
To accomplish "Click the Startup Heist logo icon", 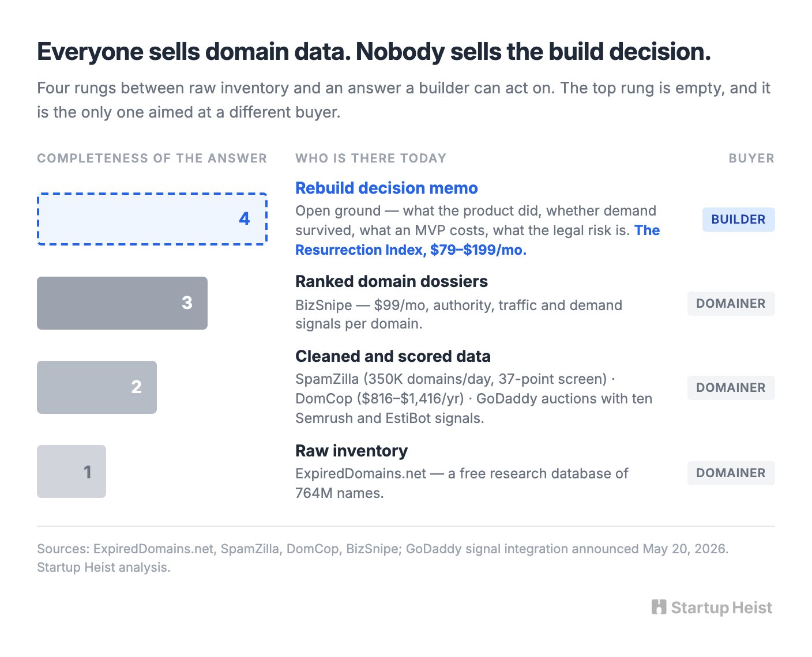I will click(x=659, y=607).
